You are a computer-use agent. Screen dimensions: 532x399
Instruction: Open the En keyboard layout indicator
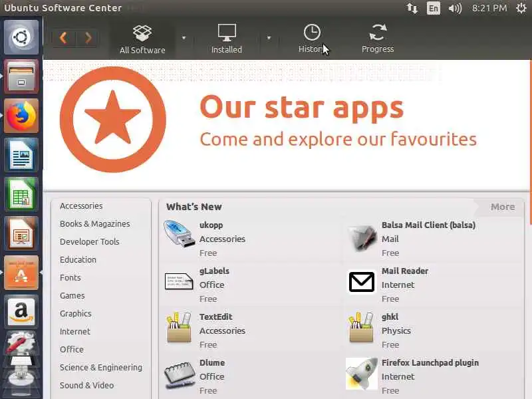(x=434, y=8)
